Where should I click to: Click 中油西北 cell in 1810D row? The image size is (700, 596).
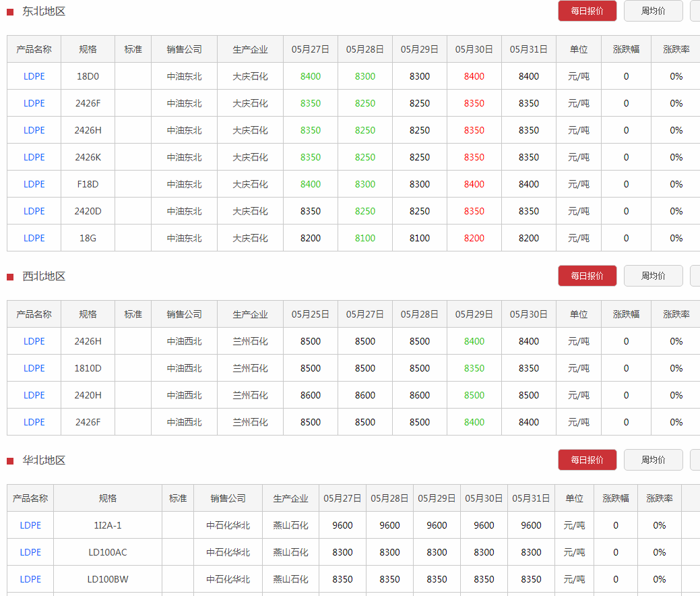184,368
